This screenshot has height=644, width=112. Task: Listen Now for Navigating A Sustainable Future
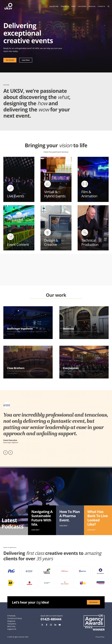click(36, 530)
